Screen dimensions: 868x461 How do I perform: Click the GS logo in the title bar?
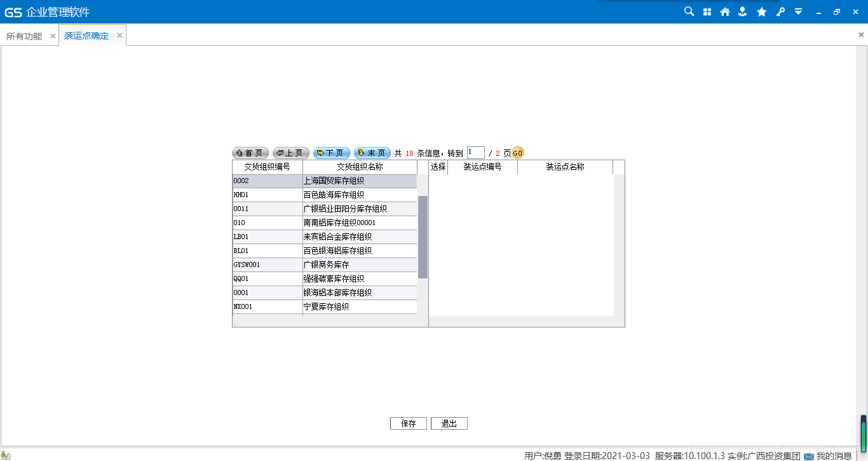[13, 12]
